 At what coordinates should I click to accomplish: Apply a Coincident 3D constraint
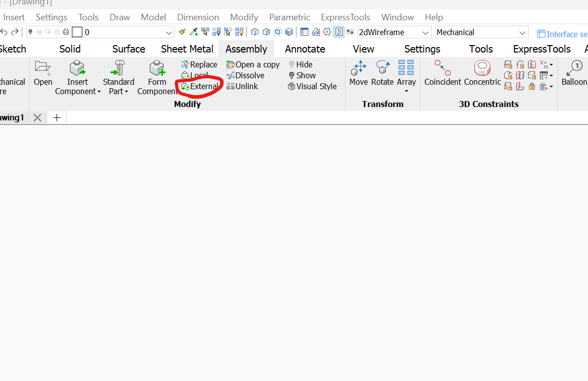coord(442,73)
